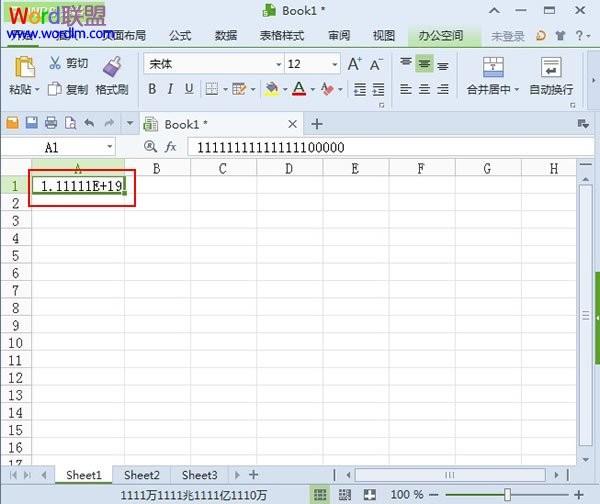This screenshot has height=504, width=600.
Task: Decrease font size with A- icon
Action: pos(376,64)
